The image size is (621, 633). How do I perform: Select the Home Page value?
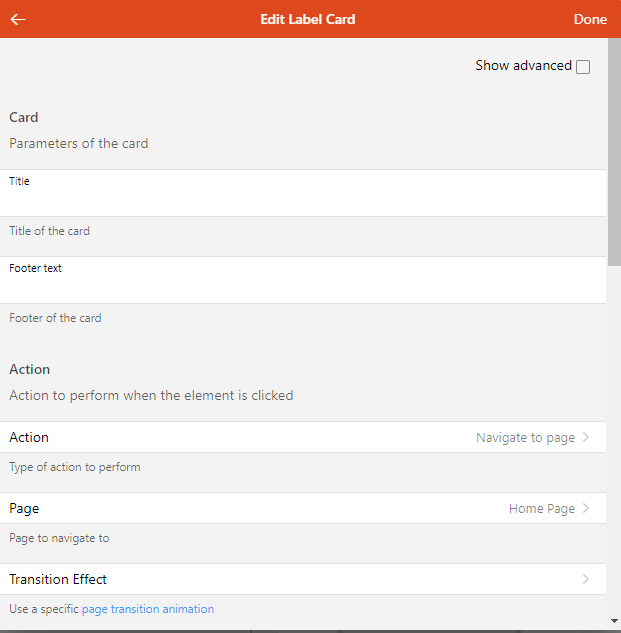541,509
